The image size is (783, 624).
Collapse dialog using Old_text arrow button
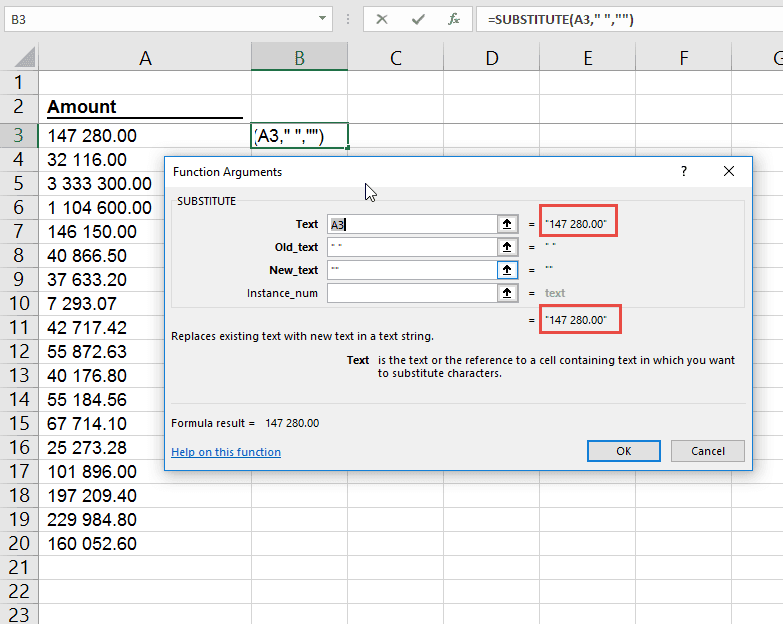click(507, 247)
